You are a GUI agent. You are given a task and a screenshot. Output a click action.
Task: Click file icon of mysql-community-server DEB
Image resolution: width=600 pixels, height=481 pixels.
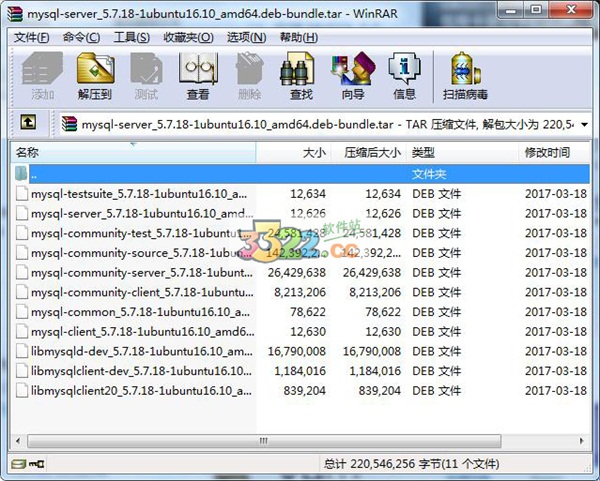click(22, 272)
